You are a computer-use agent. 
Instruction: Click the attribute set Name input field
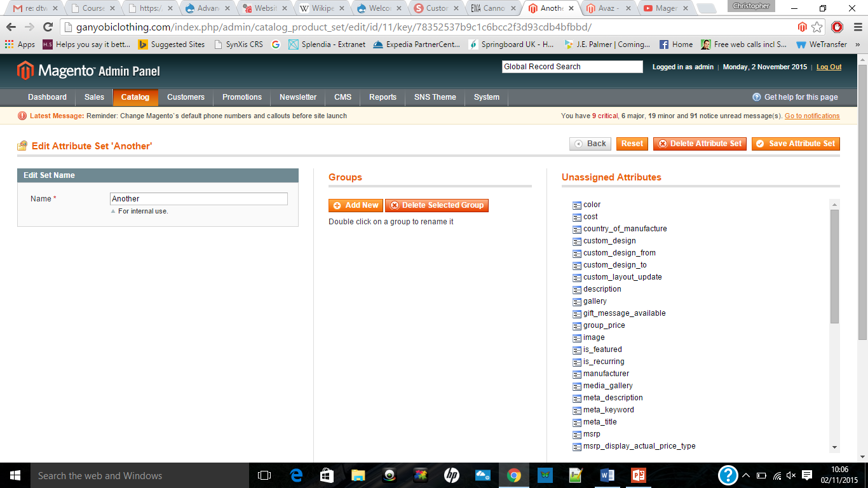(x=198, y=199)
